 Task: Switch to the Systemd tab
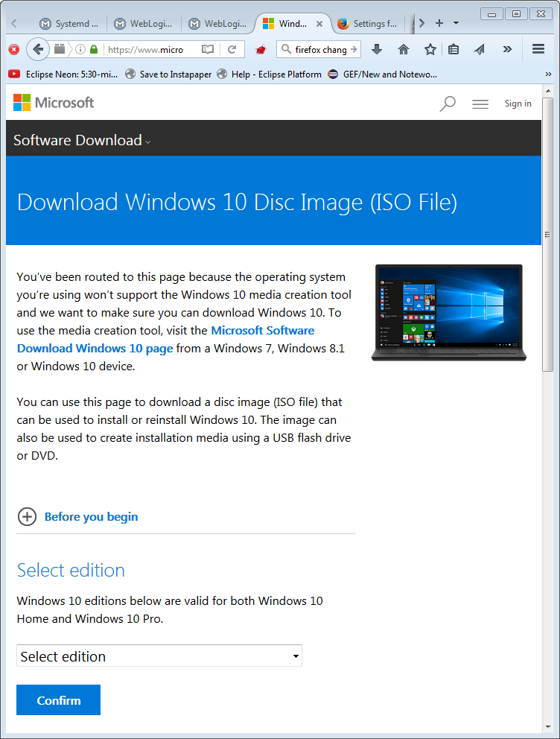[x=69, y=24]
